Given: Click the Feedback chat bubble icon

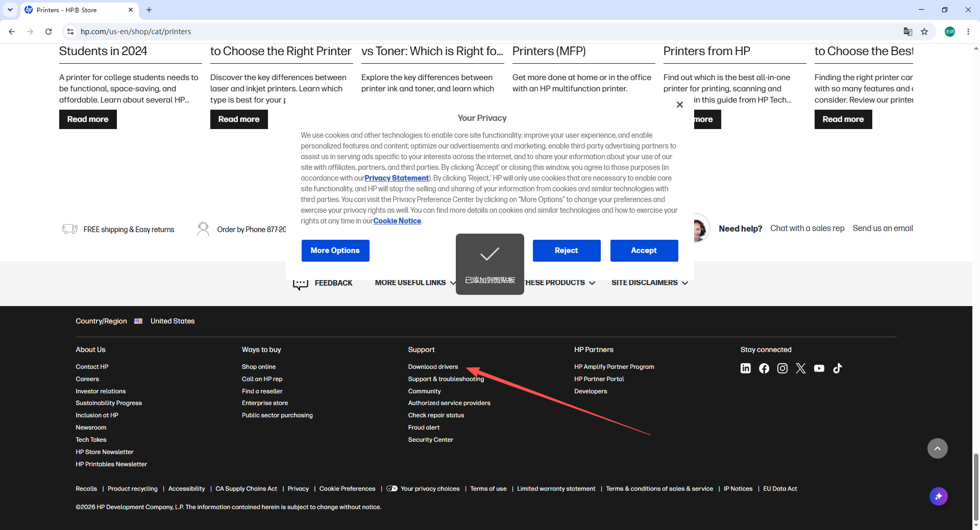Looking at the screenshot, I should click(300, 284).
